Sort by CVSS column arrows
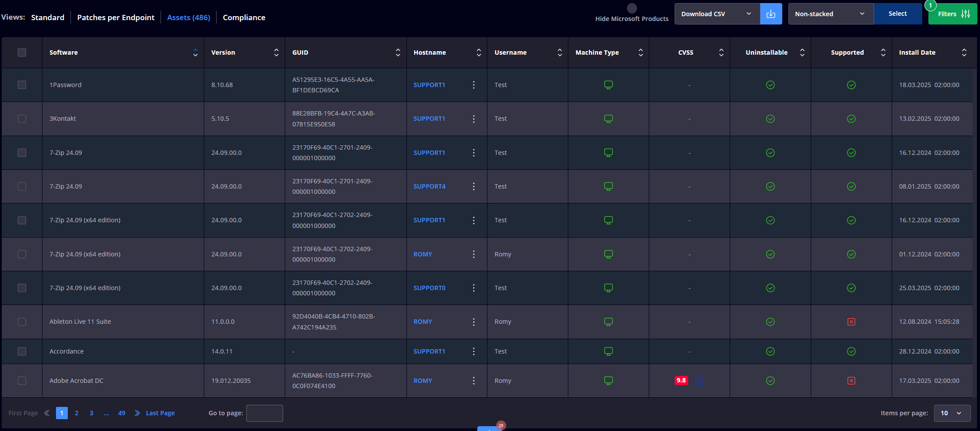This screenshot has width=980, height=431. [x=721, y=53]
